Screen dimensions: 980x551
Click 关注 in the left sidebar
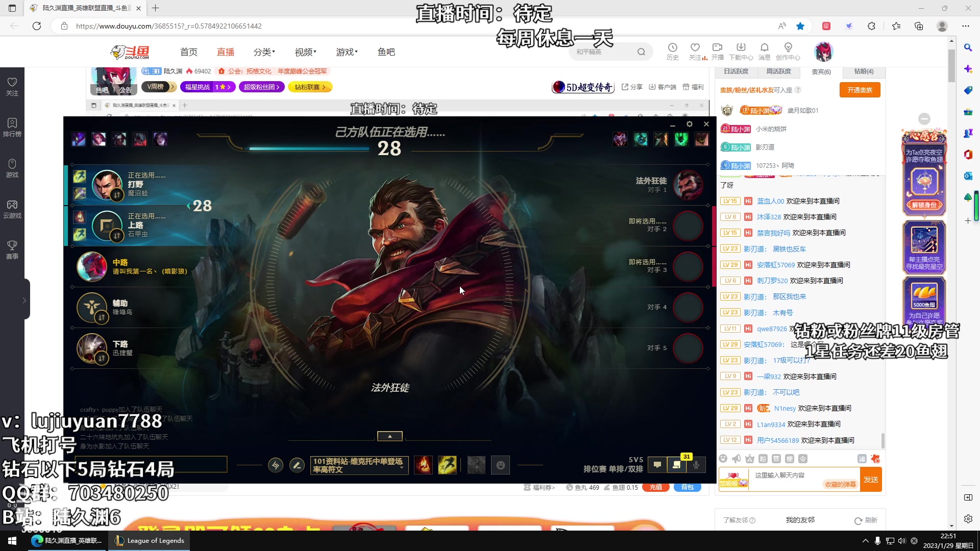coord(12,87)
